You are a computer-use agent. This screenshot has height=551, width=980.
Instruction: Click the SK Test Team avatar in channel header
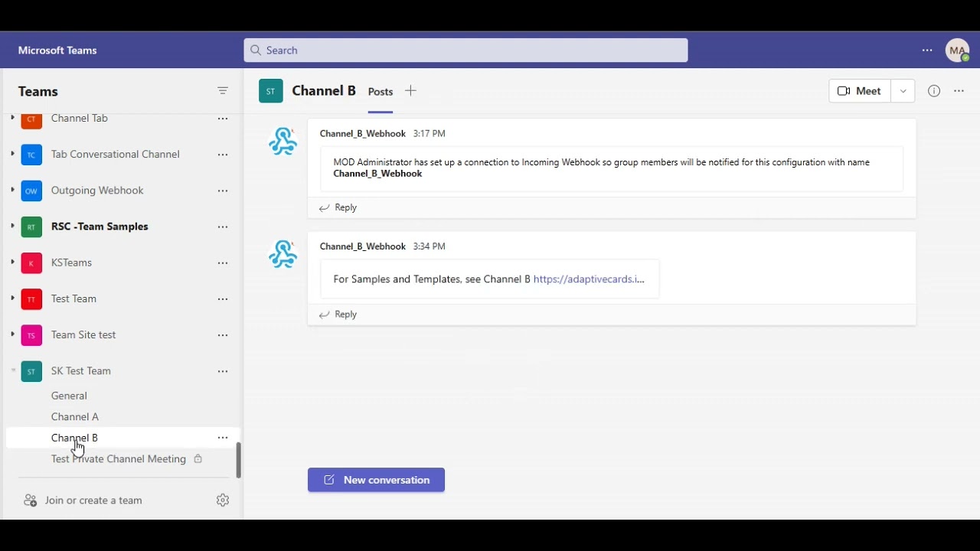point(271,91)
